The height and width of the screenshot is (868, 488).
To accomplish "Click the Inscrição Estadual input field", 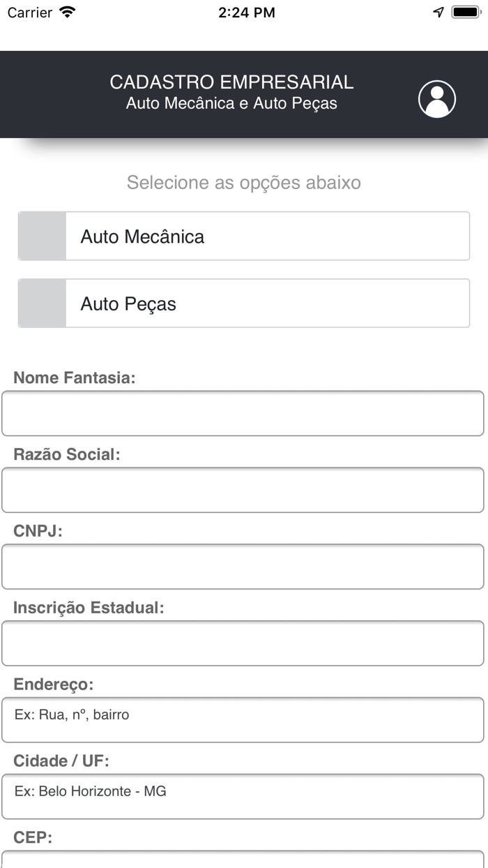I will pos(244,643).
